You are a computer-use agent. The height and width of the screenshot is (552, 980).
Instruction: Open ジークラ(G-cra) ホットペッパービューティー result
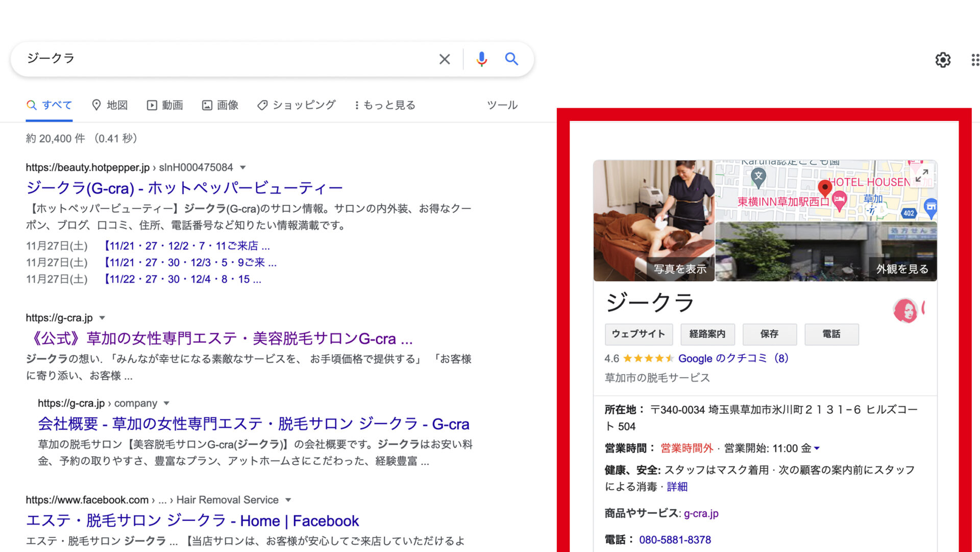(x=184, y=188)
